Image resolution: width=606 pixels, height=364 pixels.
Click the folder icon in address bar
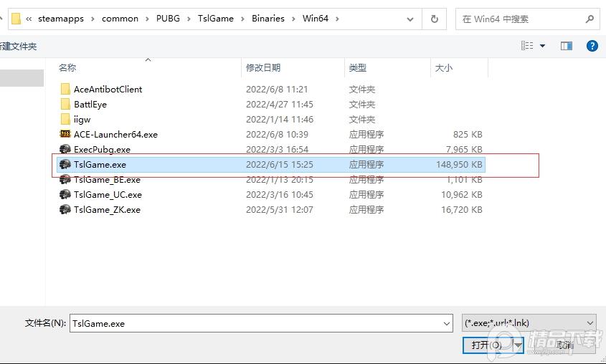coord(16,19)
